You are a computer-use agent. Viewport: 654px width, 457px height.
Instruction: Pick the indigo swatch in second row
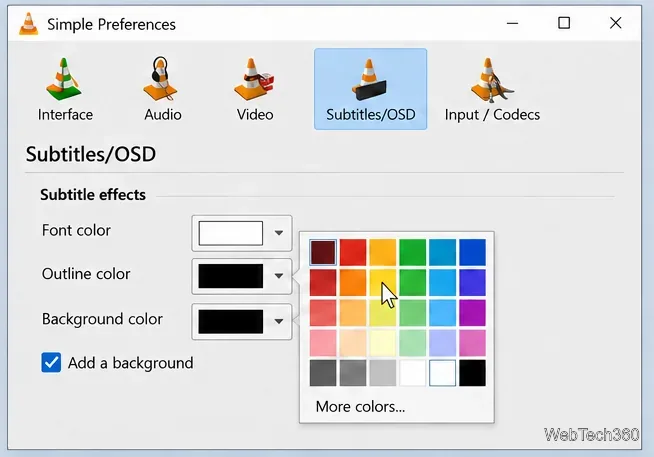tap(472, 283)
